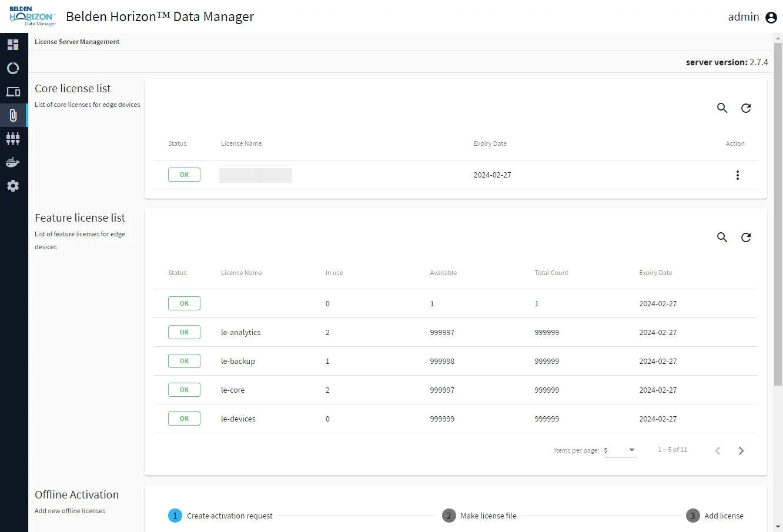The height and width of the screenshot is (532, 783).
Task: Click the License Server Management breadcrumb
Action: [77, 42]
